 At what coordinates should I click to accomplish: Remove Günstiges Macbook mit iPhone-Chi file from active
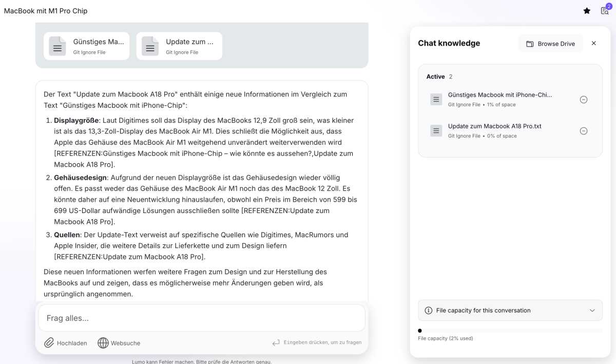point(583,100)
